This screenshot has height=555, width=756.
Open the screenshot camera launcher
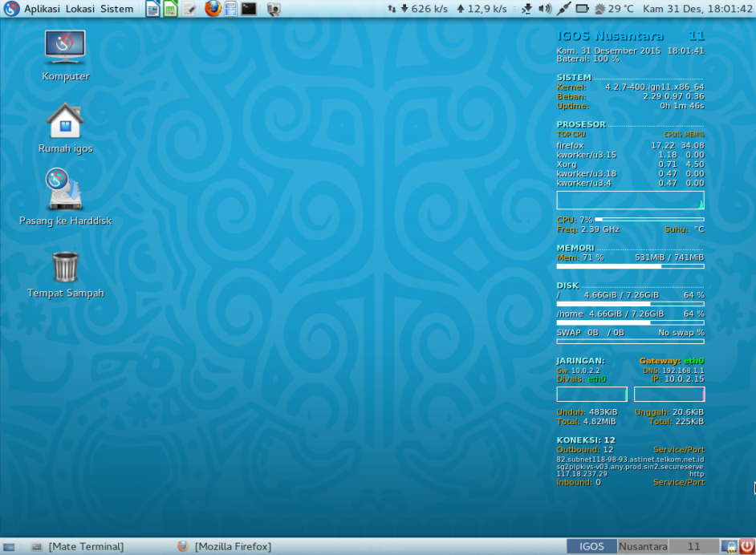click(x=274, y=9)
